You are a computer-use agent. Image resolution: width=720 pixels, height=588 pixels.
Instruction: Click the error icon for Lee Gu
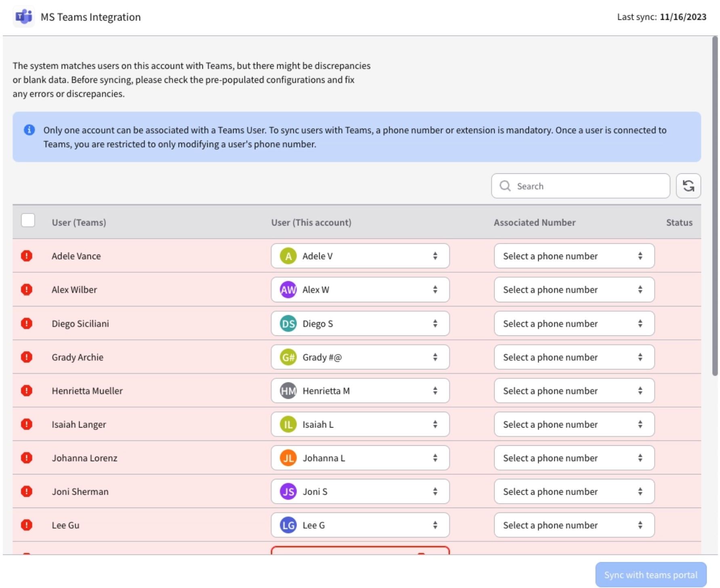27,525
